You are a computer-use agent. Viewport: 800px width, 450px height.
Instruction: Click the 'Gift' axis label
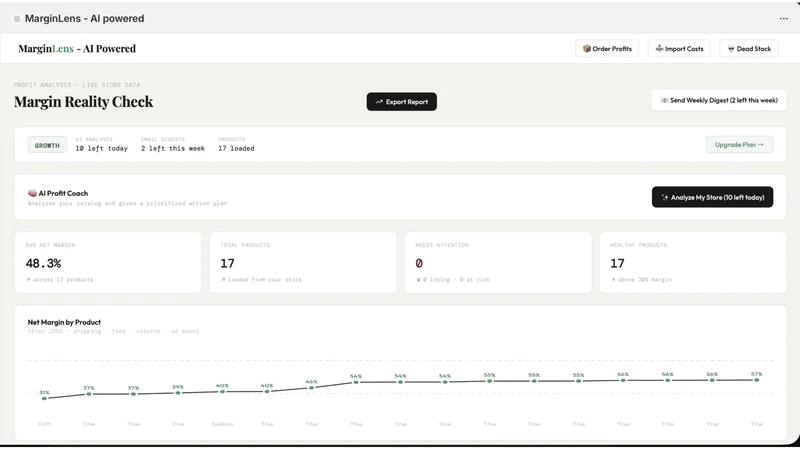(44, 424)
